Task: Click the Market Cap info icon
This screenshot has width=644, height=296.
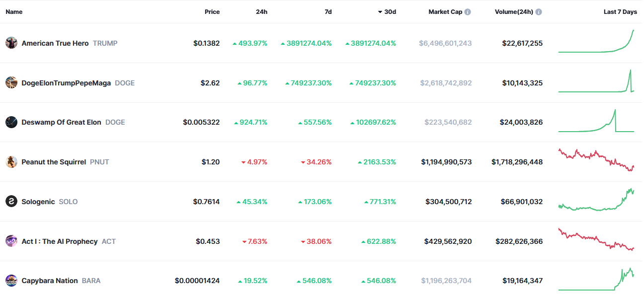Action: pyautogui.click(x=468, y=12)
